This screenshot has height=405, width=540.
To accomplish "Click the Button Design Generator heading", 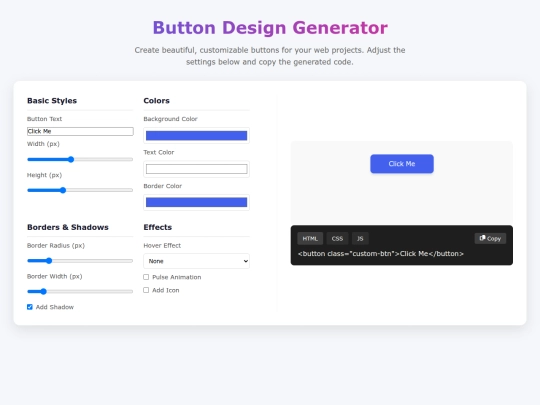I will coord(270,28).
